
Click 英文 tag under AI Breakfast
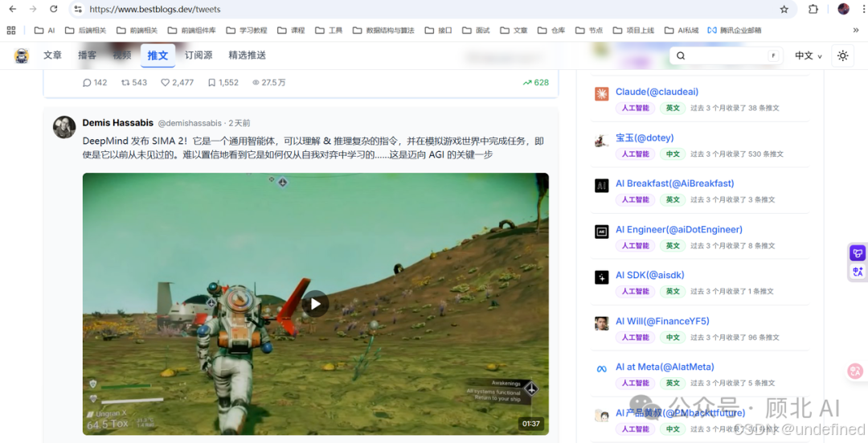click(673, 199)
